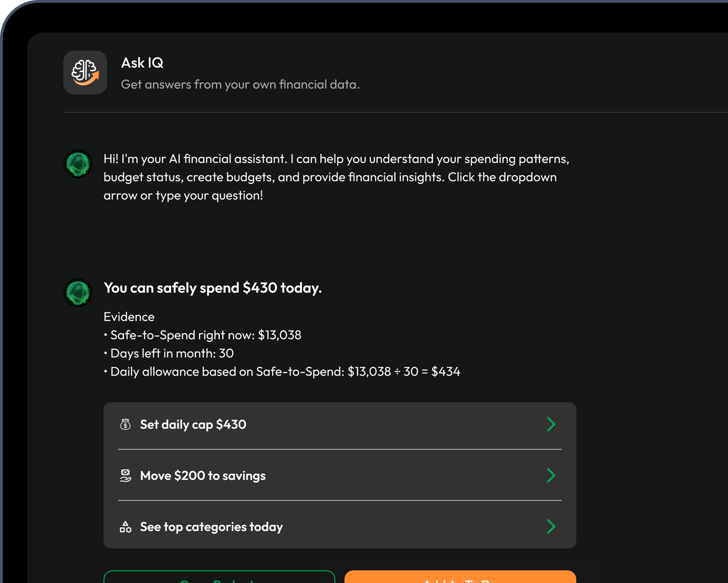The width and height of the screenshot is (728, 583).
Task: Click the money bag icon on Set daily cap
Action: pyautogui.click(x=125, y=424)
